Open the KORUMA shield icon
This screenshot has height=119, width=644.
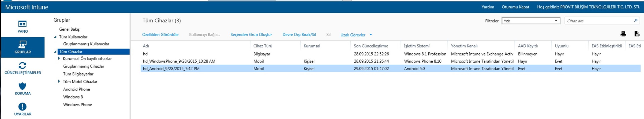23,89
